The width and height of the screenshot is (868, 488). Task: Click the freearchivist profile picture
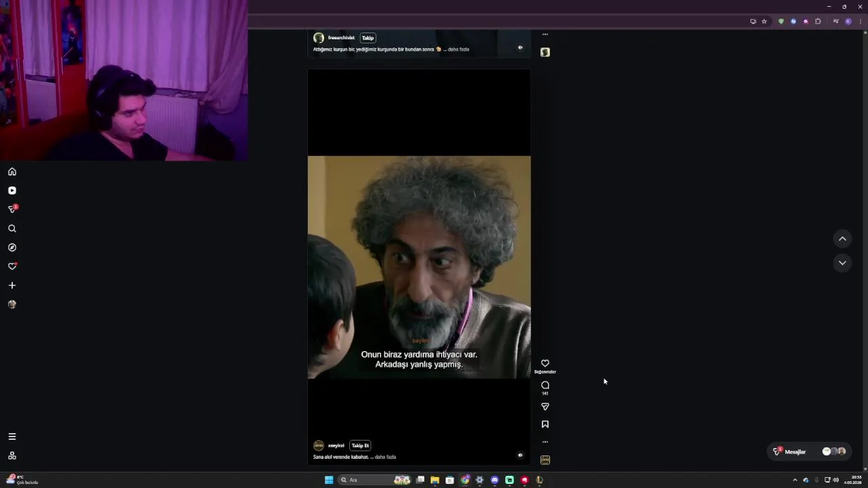318,38
